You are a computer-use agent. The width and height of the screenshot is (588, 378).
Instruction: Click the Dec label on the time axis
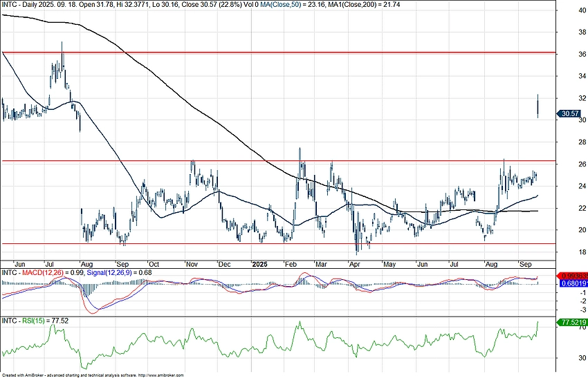tap(224, 264)
